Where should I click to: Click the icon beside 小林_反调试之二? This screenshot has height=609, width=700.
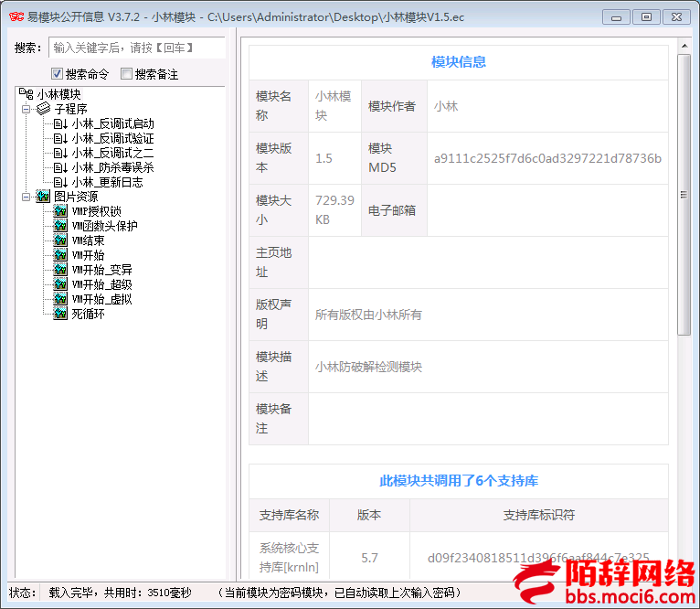60,154
